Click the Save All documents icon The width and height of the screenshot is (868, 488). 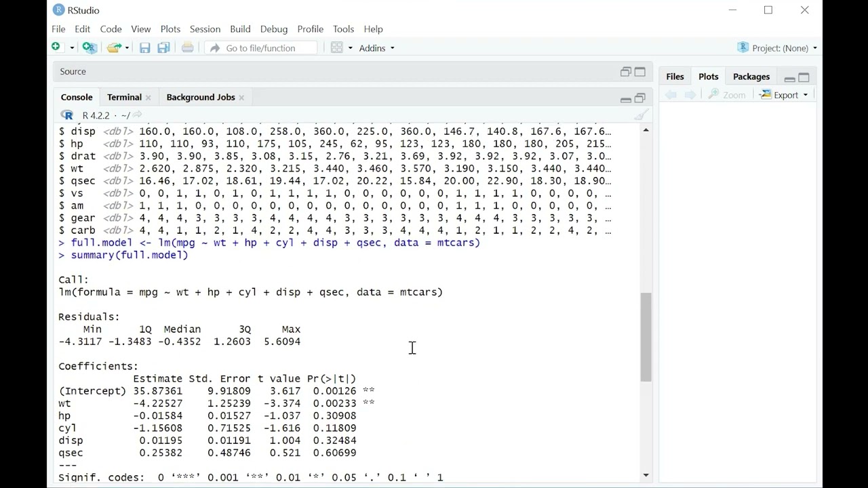click(x=163, y=48)
